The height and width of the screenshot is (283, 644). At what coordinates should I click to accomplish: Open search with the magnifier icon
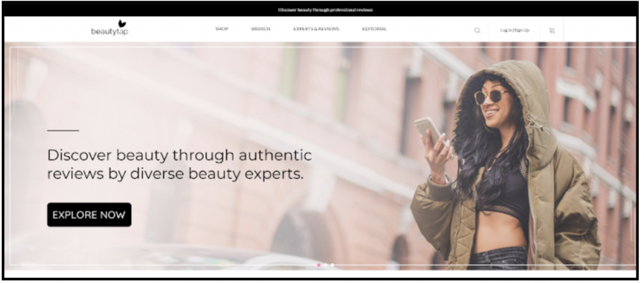[x=477, y=30]
